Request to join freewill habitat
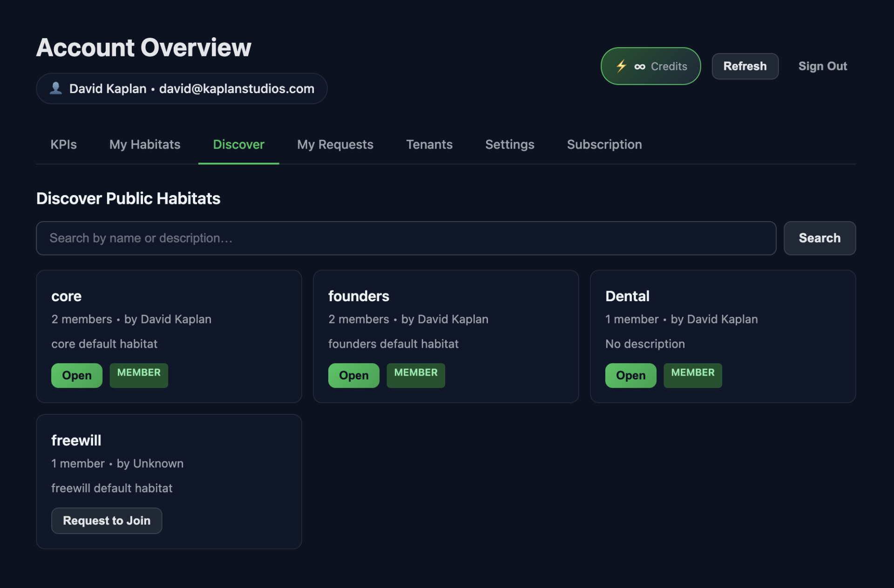894x588 pixels. pos(107,520)
